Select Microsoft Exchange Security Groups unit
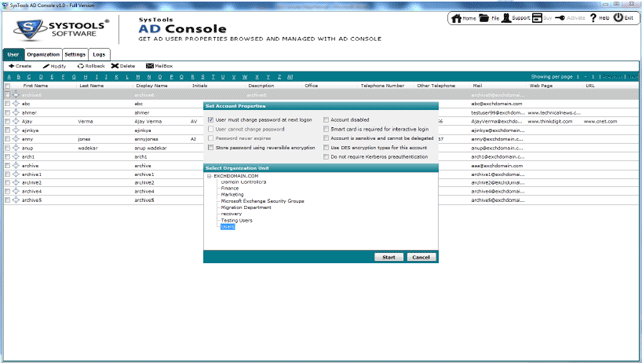The width and height of the screenshot is (642, 363). tap(262, 201)
